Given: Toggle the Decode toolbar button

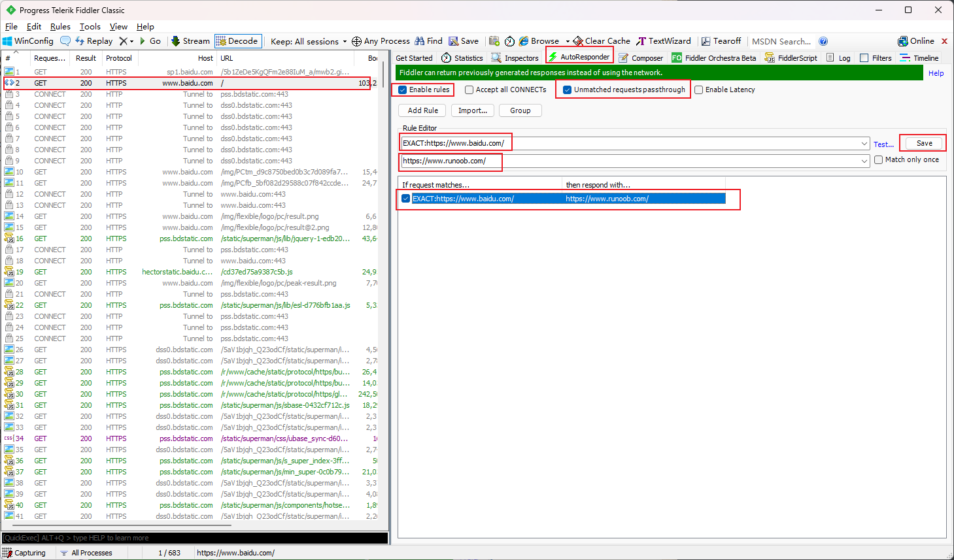Looking at the screenshot, I should click(238, 41).
